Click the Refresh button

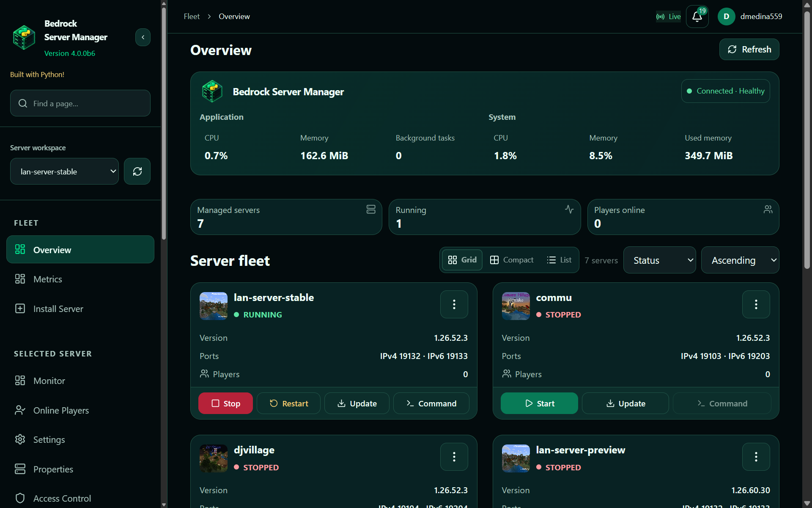[x=749, y=50]
